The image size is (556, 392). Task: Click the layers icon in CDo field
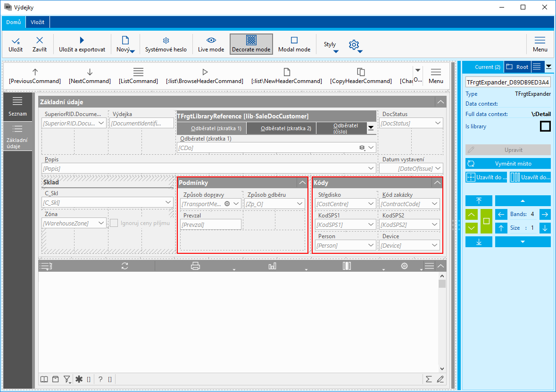[362, 148]
